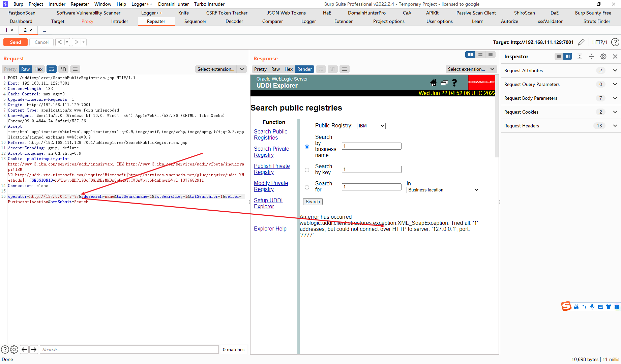Open Response message editor hamburger menu
Image resolution: width=621 pixels, height=364 pixels.
(x=345, y=69)
